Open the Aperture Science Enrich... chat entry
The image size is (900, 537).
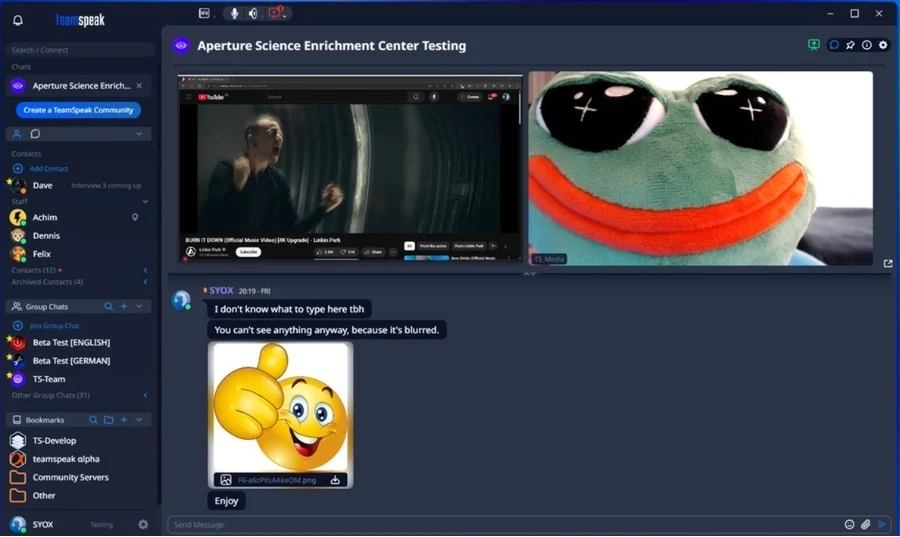coord(79,85)
